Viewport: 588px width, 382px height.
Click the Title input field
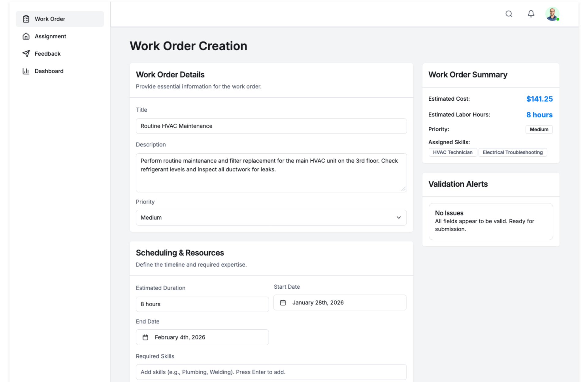coord(271,126)
